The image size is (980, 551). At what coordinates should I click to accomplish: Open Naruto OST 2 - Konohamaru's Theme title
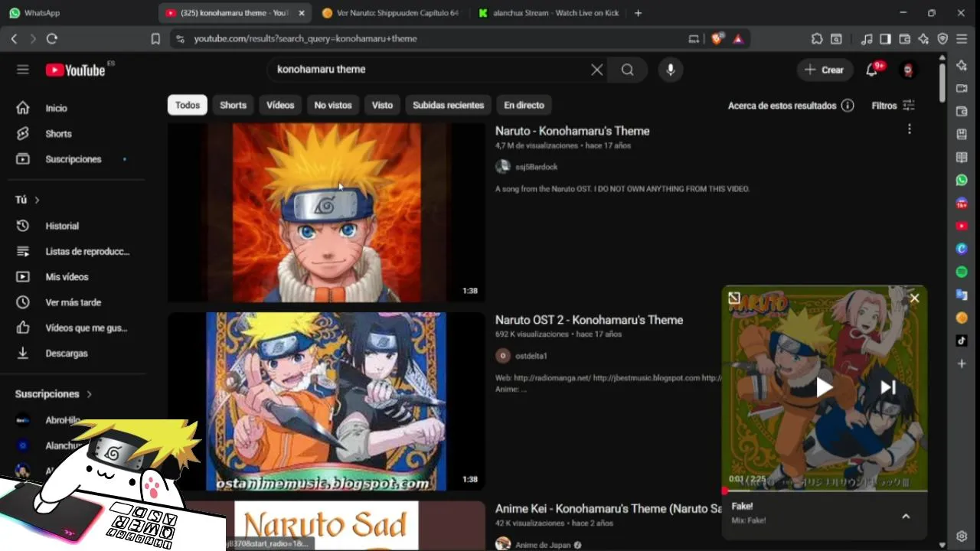pyautogui.click(x=589, y=320)
